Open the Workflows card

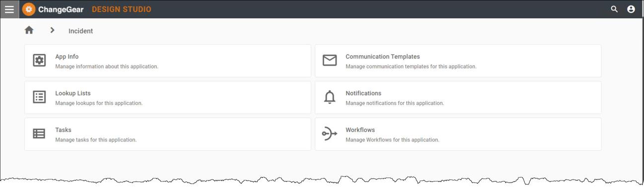click(458, 134)
